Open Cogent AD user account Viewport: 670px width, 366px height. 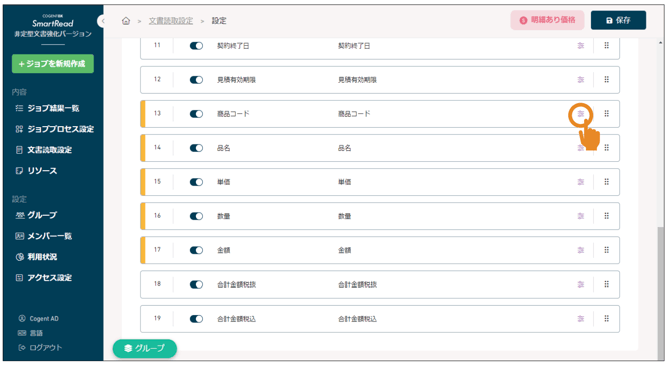(x=38, y=319)
